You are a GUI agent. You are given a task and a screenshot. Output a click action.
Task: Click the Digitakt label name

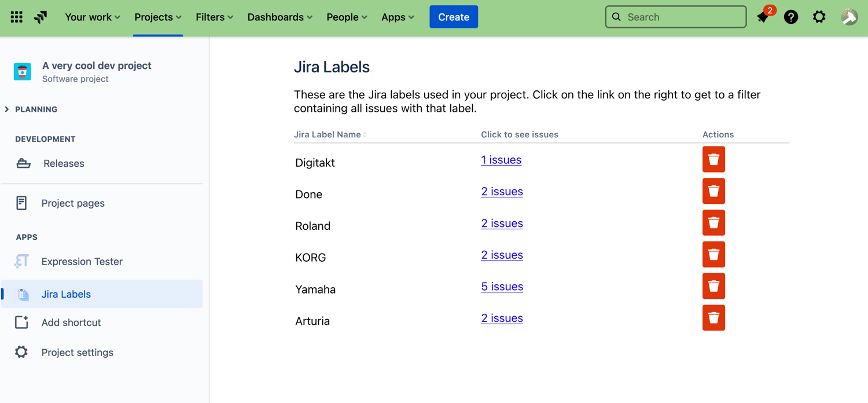tap(315, 163)
